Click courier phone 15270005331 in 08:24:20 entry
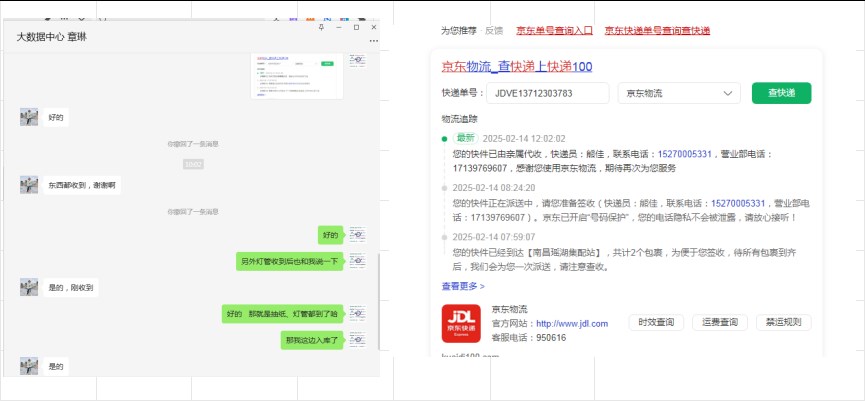The width and height of the screenshot is (865, 401). (x=738, y=204)
